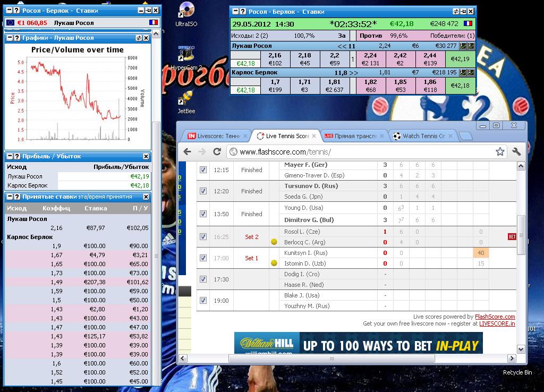
Task: Open the FlashScore.com link
Action: (495, 317)
